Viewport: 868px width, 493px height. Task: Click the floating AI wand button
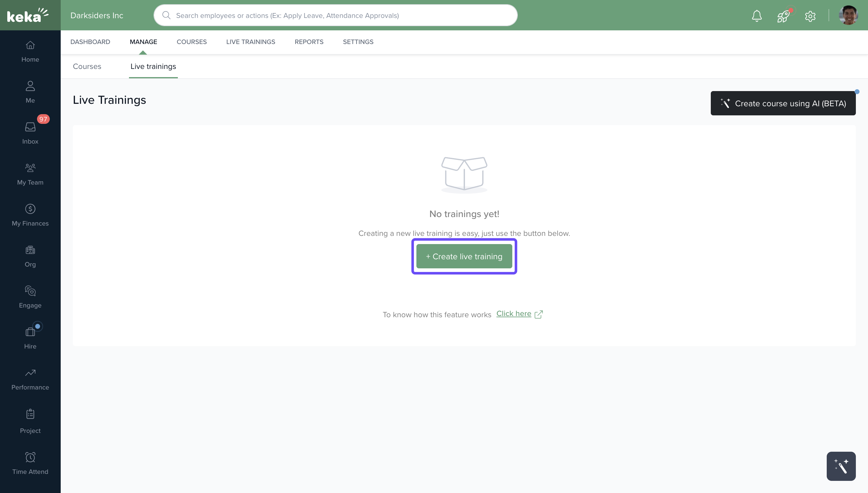coord(841,466)
